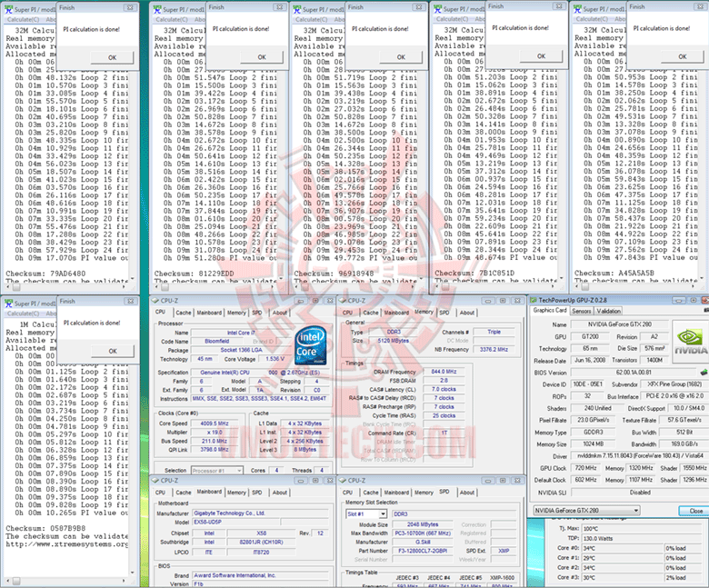Click Super PI title icon, 1M calculation window
Image resolution: width=709 pixels, height=588 pixels.
8,304
